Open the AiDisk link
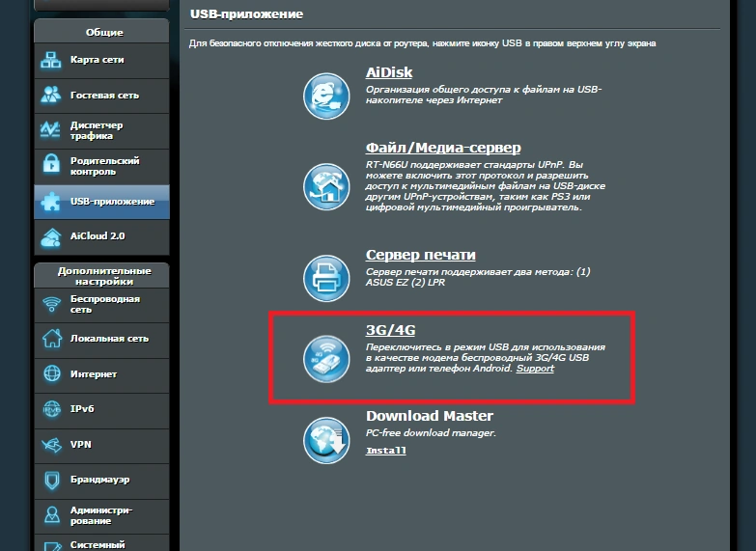The width and height of the screenshot is (756, 551). point(389,72)
